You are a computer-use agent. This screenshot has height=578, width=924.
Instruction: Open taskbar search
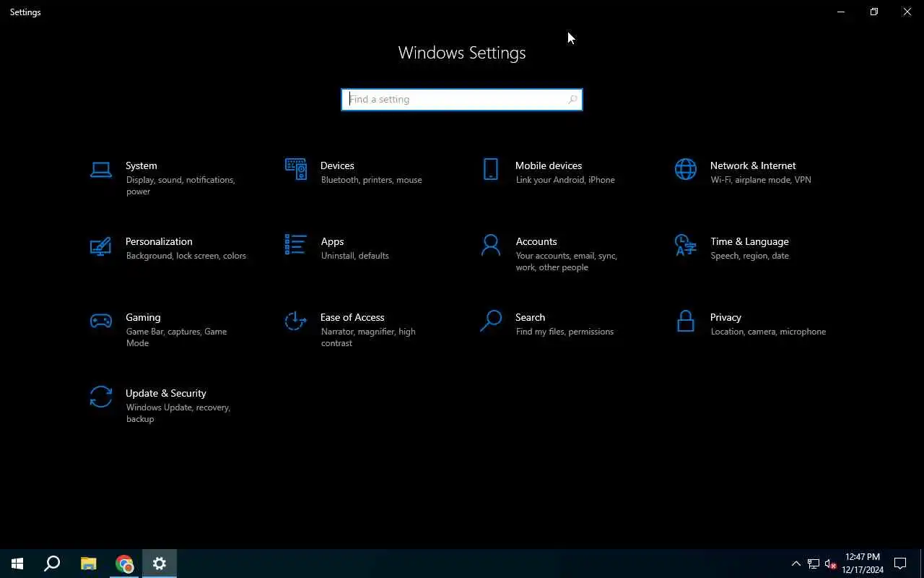point(52,564)
